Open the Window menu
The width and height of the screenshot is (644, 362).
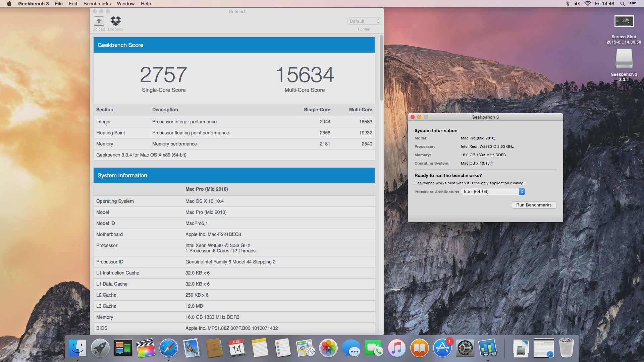(x=125, y=4)
